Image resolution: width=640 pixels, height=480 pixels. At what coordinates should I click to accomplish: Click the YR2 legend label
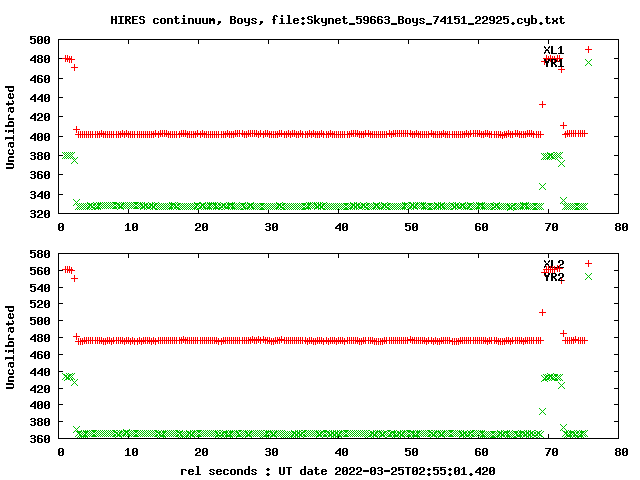[x=553, y=277]
